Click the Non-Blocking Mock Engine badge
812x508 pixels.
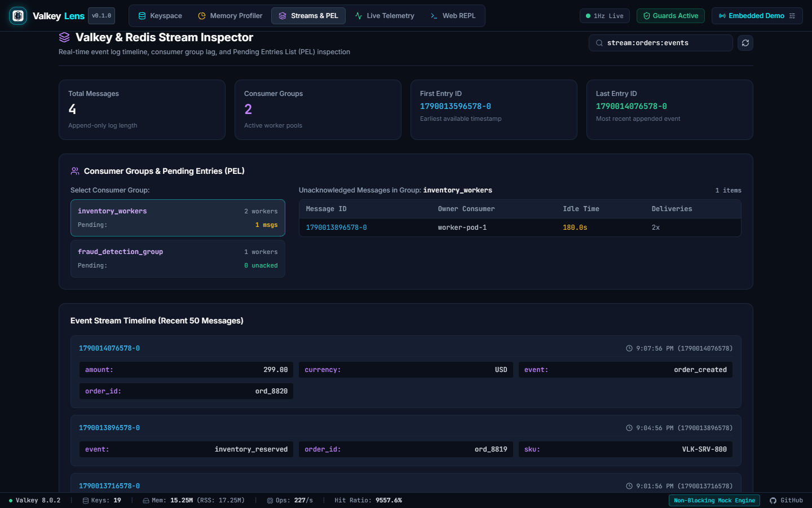[x=714, y=500]
